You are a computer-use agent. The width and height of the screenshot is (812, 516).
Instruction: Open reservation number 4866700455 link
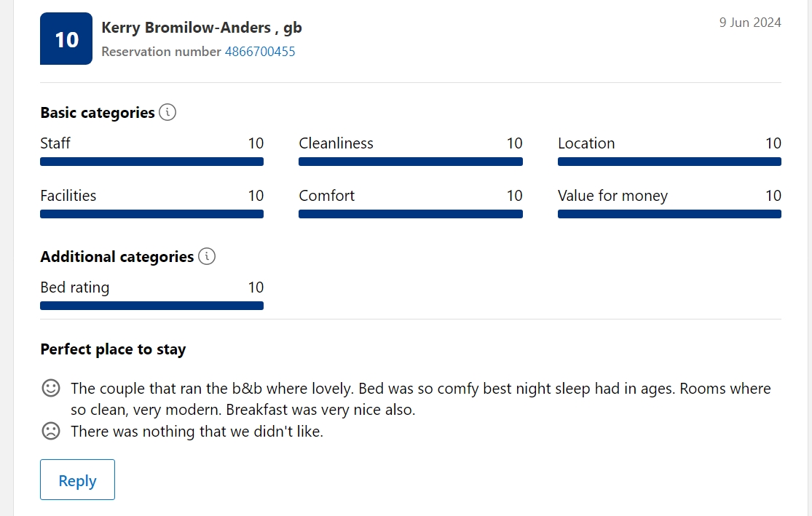coord(260,52)
